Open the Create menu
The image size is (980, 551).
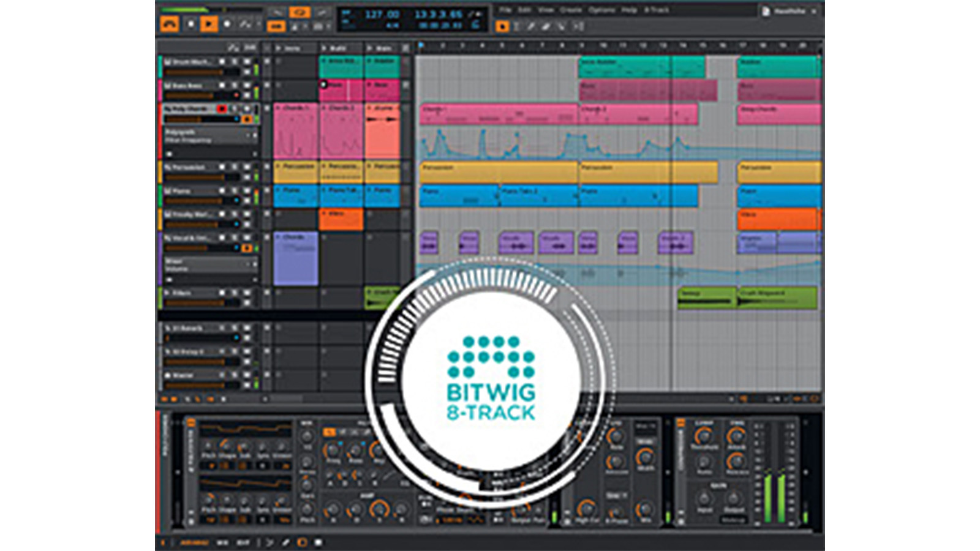click(x=571, y=10)
